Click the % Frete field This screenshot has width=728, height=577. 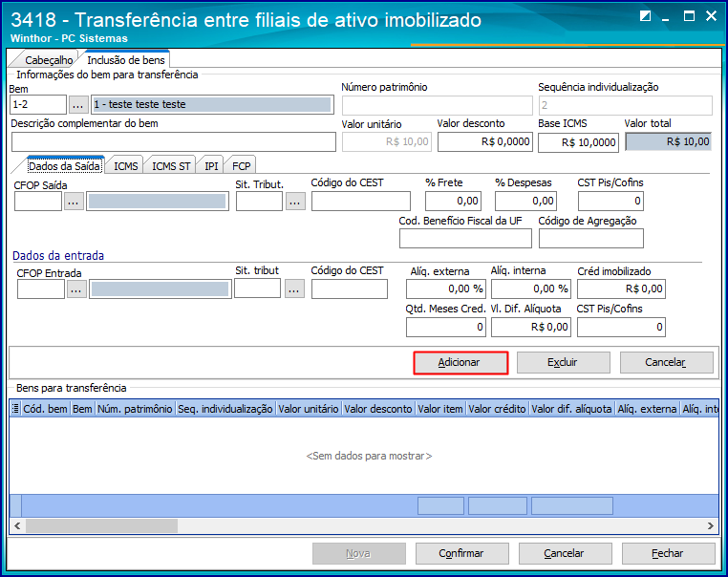(x=453, y=201)
